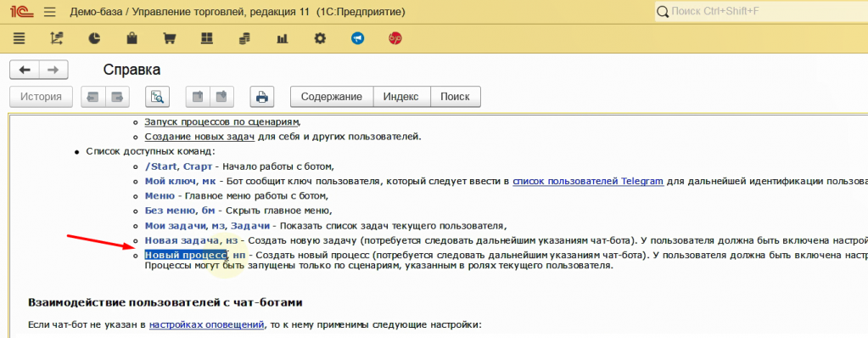Click the Старт command text
This screenshot has width=868, height=338.
(x=198, y=166)
